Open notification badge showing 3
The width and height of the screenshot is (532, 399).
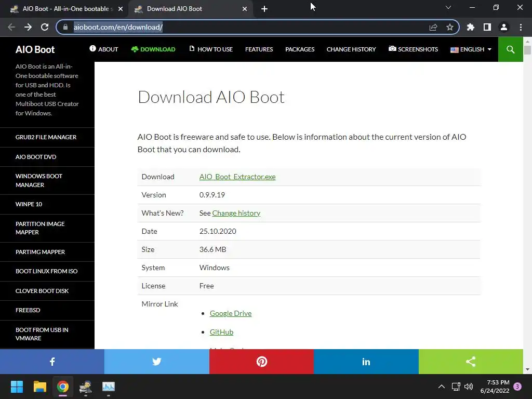pos(517,387)
